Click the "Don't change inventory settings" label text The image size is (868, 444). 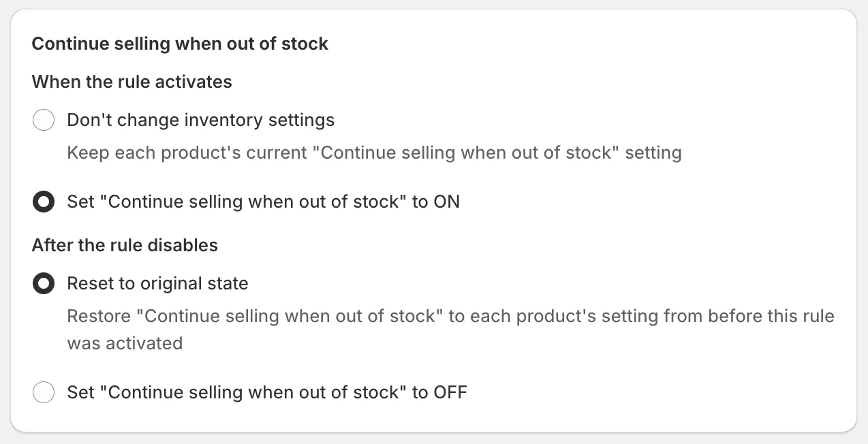[200, 121]
